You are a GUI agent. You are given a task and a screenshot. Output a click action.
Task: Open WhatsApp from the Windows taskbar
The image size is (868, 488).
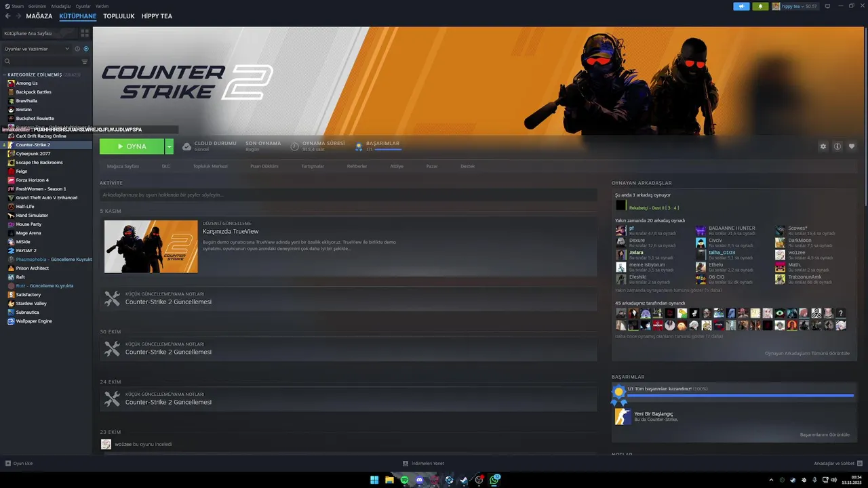tap(495, 480)
